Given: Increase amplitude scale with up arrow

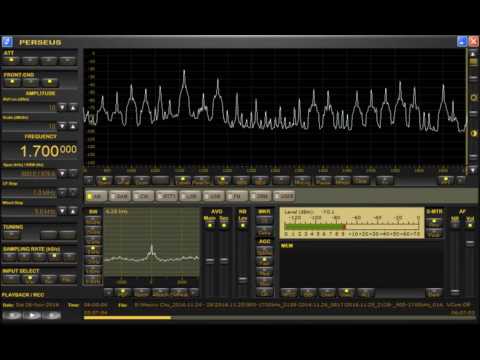Looking at the screenshot, I should [x=73, y=126].
